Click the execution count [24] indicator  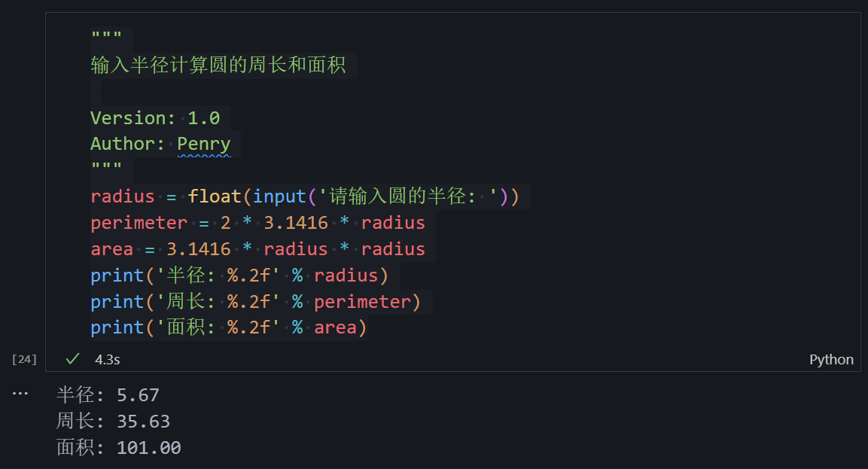[24, 359]
